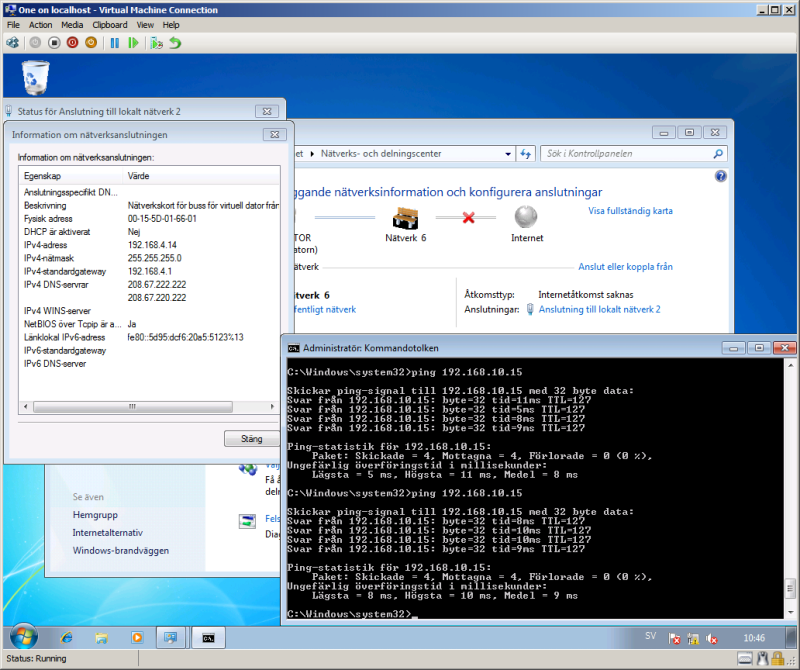Click the green Reset toolbar icon

(133, 43)
